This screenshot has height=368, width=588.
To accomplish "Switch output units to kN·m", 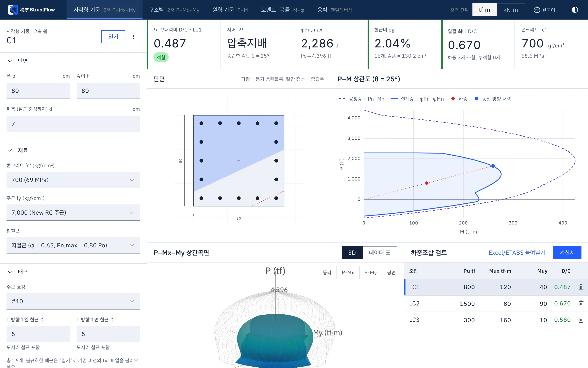I will click(x=510, y=10).
